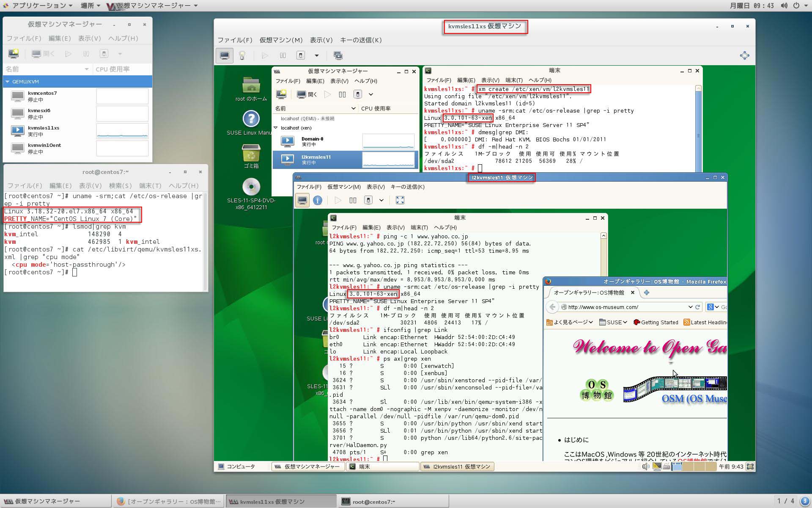Show hardware details lightbulb in kvmsles11xs window

pyautogui.click(x=242, y=55)
